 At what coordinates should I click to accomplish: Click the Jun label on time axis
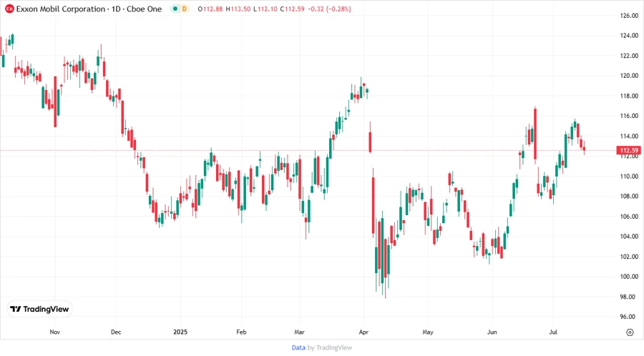point(492,332)
